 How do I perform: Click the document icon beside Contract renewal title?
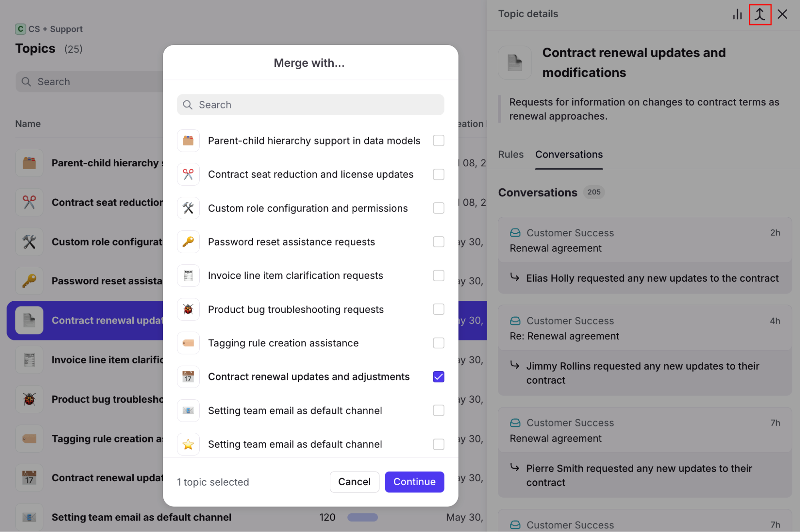click(x=515, y=63)
